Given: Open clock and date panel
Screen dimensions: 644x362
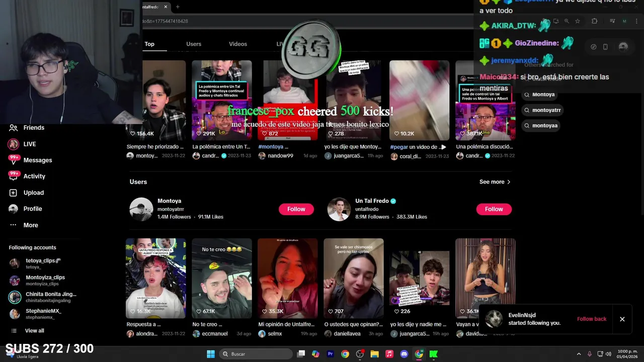Looking at the screenshot, I should pyautogui.click(x=627, y=354).
